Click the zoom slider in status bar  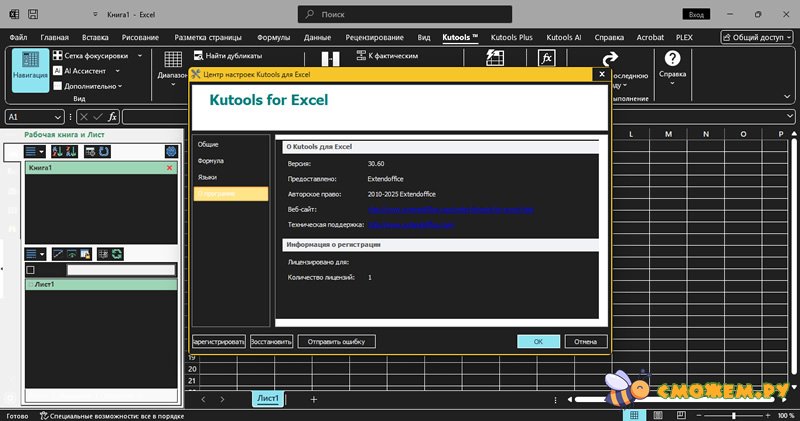coord(734,415)
